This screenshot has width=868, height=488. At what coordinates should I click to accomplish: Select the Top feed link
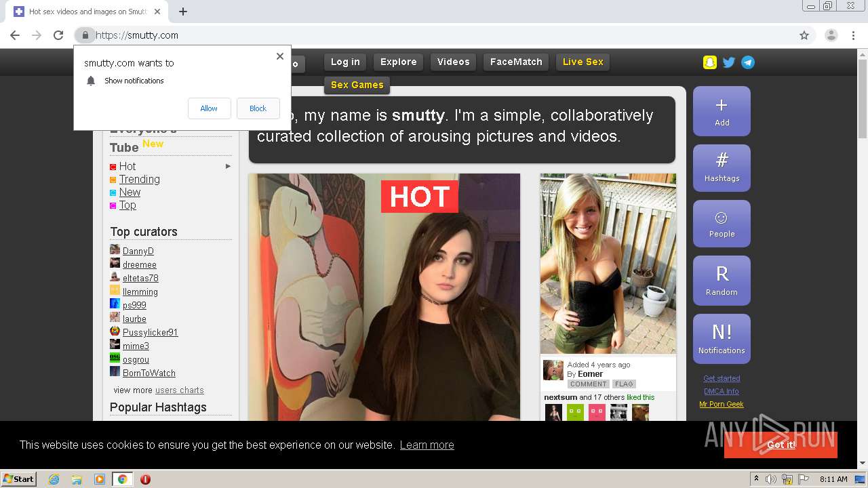[x=127, y=205]
